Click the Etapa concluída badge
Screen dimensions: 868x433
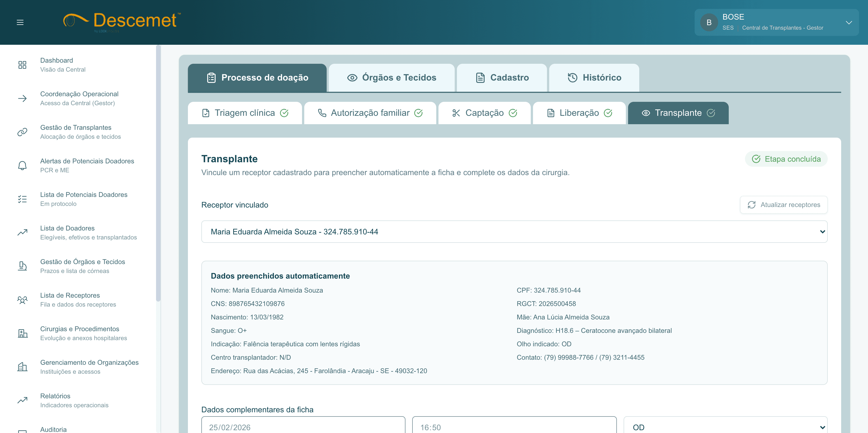pos(786,159)
